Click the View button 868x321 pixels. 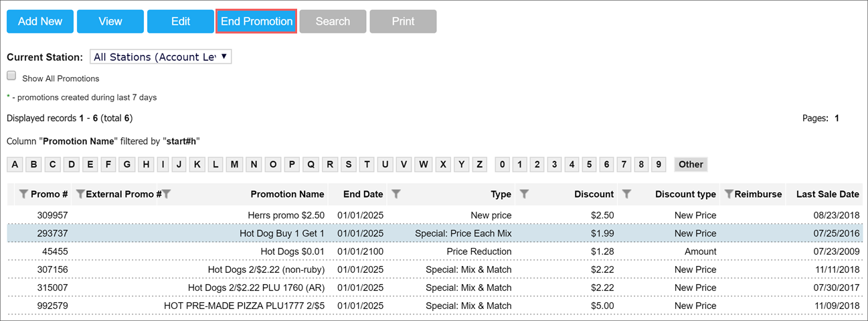(x=110, y=21)
